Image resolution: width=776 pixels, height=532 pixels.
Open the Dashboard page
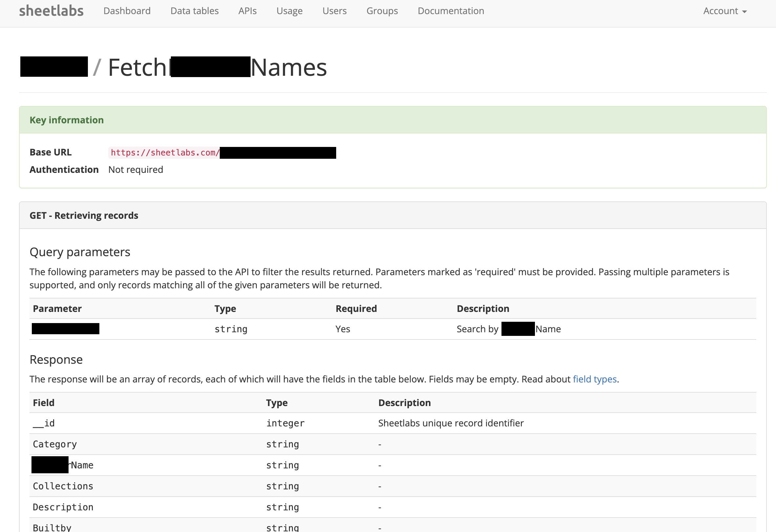(x=127, y=11)
